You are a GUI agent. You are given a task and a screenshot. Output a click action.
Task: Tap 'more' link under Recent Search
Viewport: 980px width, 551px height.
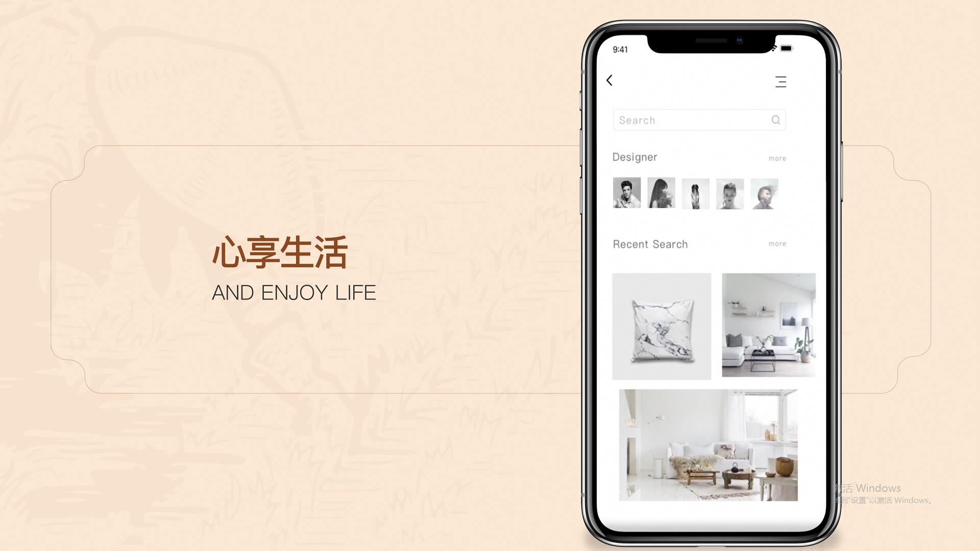click(777, 243)
